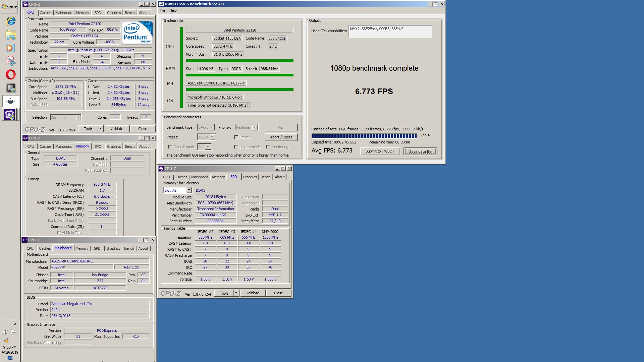This screenshot has height=362, width=644.
Task: Switch to Bench tab in the SPD CPU-Z window
Action: pos(265,177)
